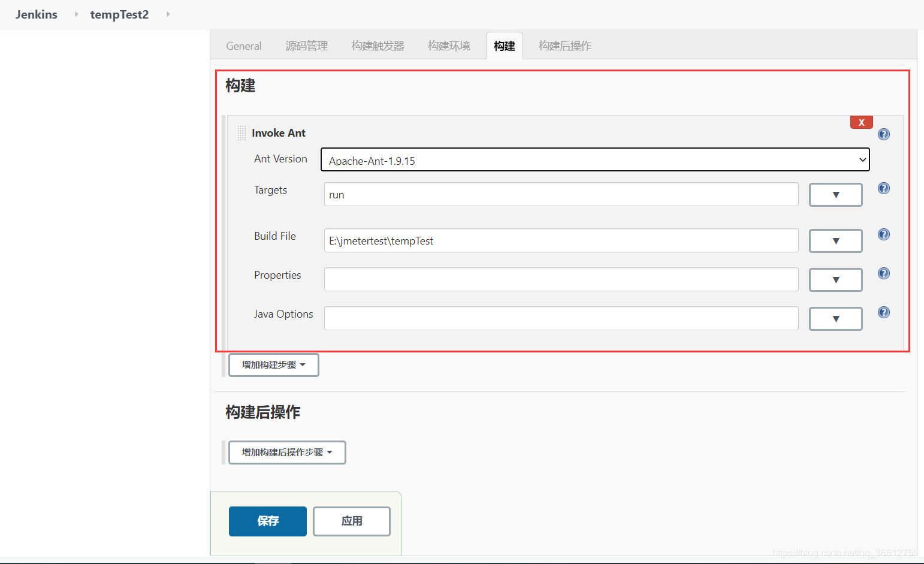This screenshot has width=924, height=564.
Task: Open the 增加构建后操作步骤 dropdown
Action: click(x=287, y=453)
